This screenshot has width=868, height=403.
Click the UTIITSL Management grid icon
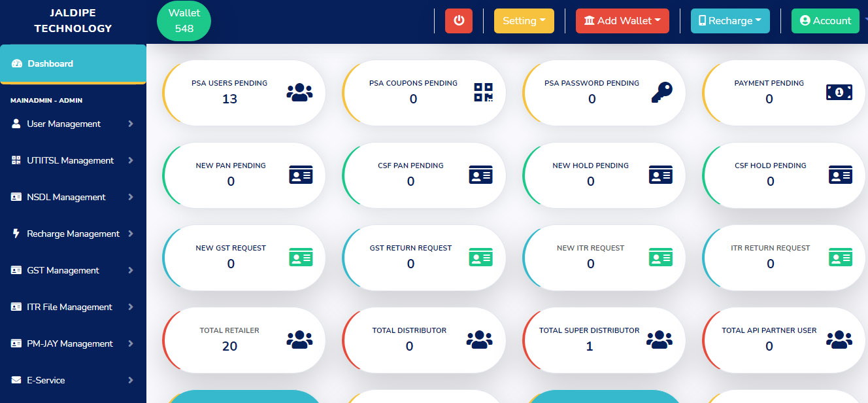[16, 160]
